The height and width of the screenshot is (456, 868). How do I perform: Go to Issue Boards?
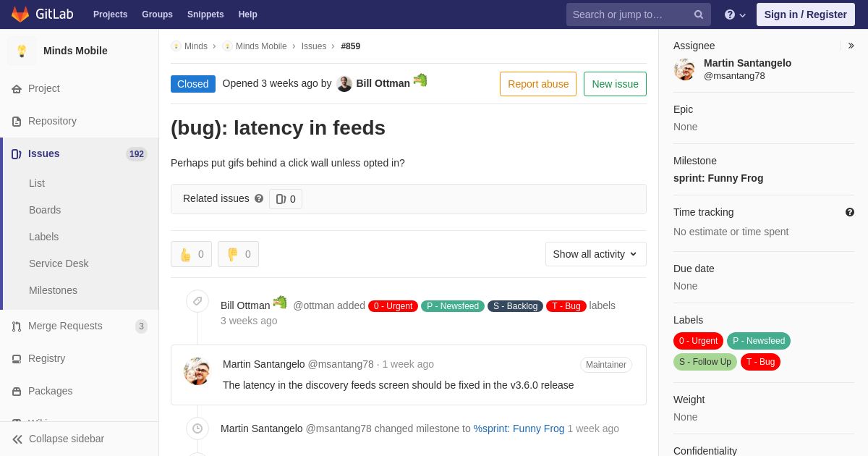(x=45, y=210)
